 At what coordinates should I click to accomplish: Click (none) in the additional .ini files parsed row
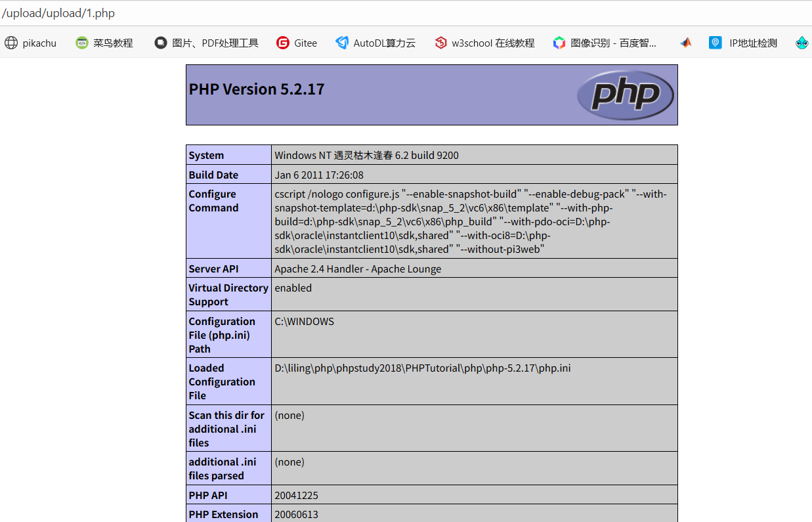289,462
